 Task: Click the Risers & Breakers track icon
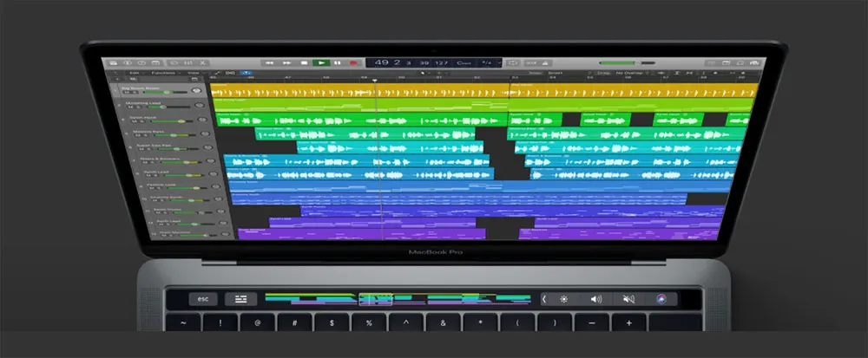(x=210, y=160)
